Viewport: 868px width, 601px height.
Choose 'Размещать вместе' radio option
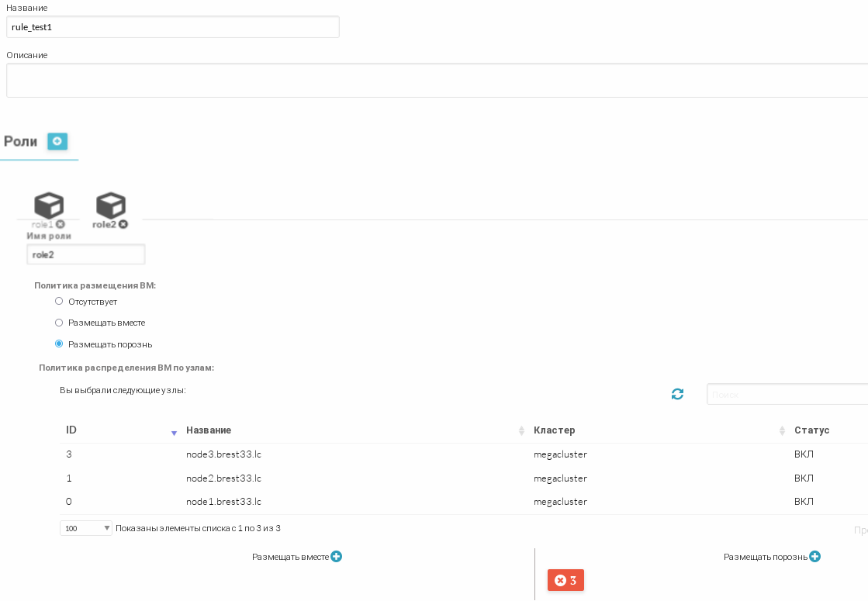coord(59,322)
